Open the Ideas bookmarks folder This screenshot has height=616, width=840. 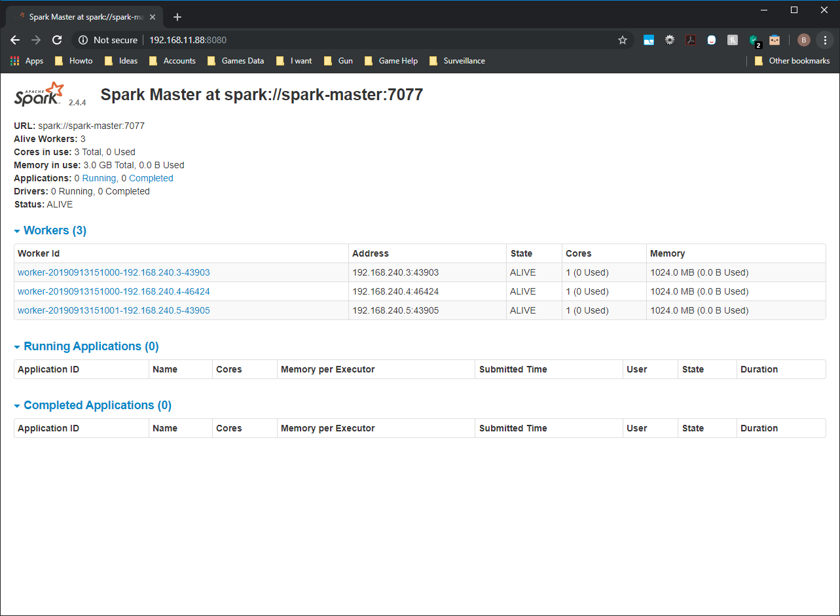(x=121, y=61)
